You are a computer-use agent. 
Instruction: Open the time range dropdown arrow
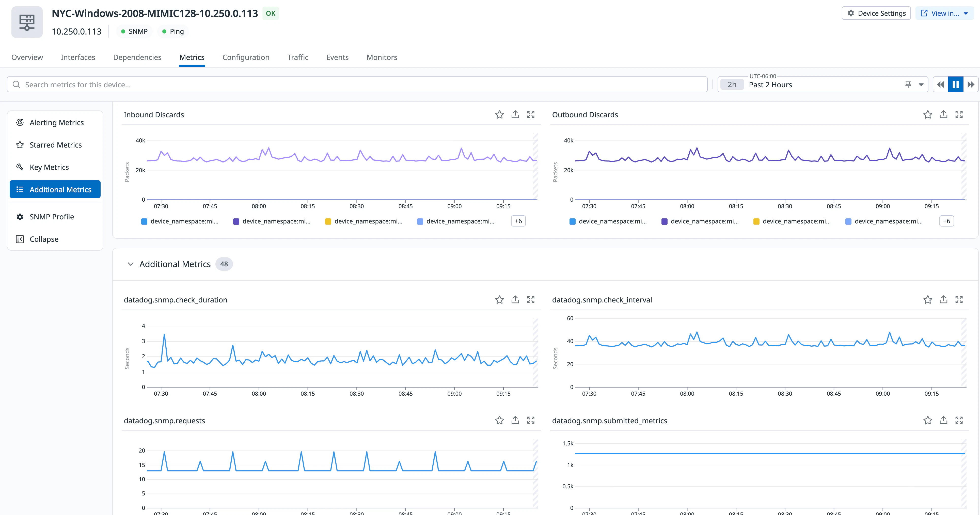(921, 85)
